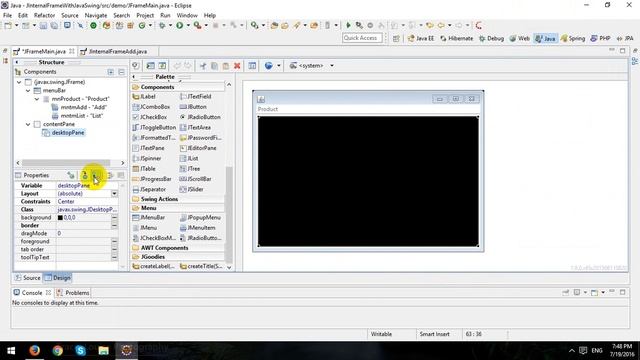640x360 pixels.
Task: Open the Project menu
Action: pos(145,15)
